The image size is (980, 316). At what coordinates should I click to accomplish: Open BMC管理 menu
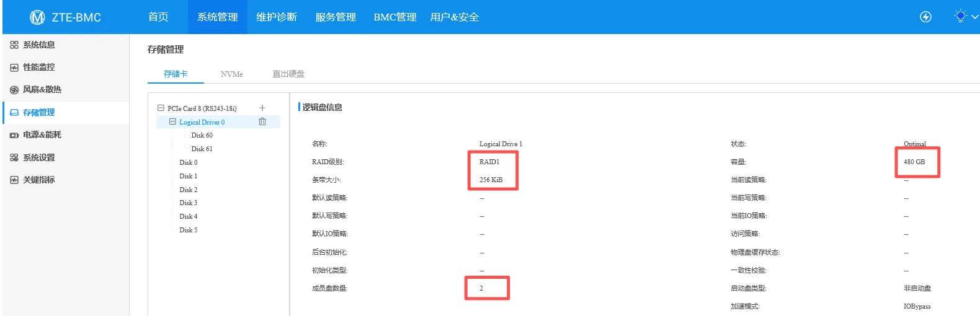point(394,17)
